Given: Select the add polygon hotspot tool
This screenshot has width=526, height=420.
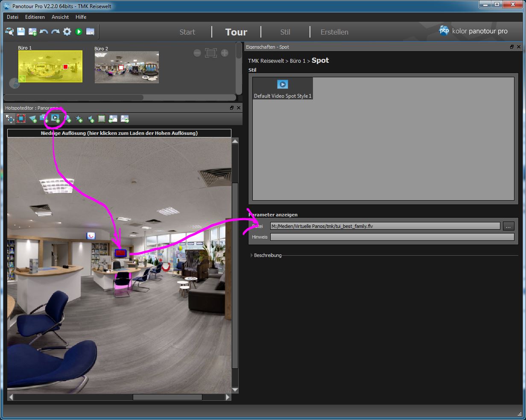Looking at the screenshot, I should pyautogui.click(x=32, y=119).
